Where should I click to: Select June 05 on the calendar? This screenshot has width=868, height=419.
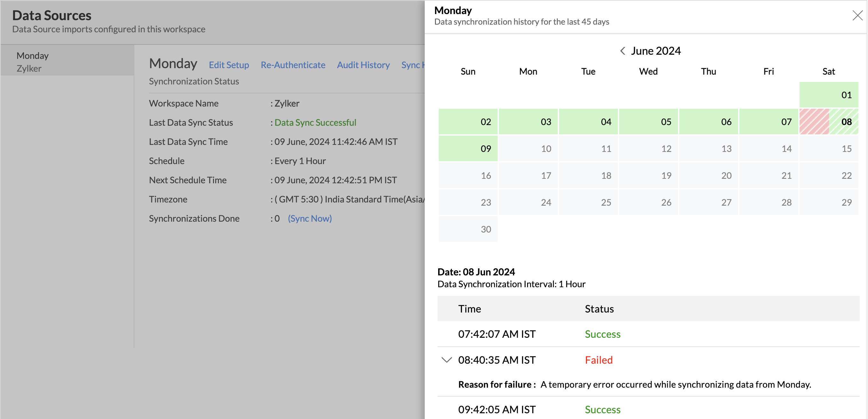[x=648, y=122]
